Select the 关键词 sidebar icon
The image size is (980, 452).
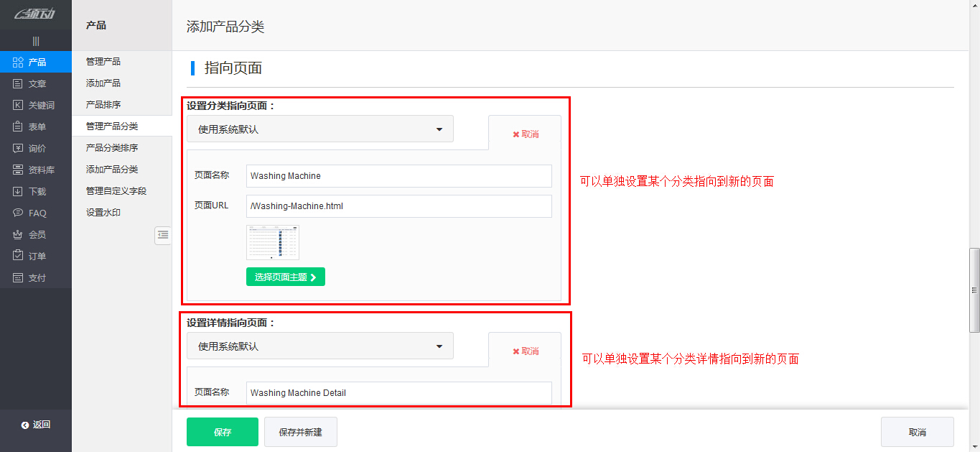(19, 106)
